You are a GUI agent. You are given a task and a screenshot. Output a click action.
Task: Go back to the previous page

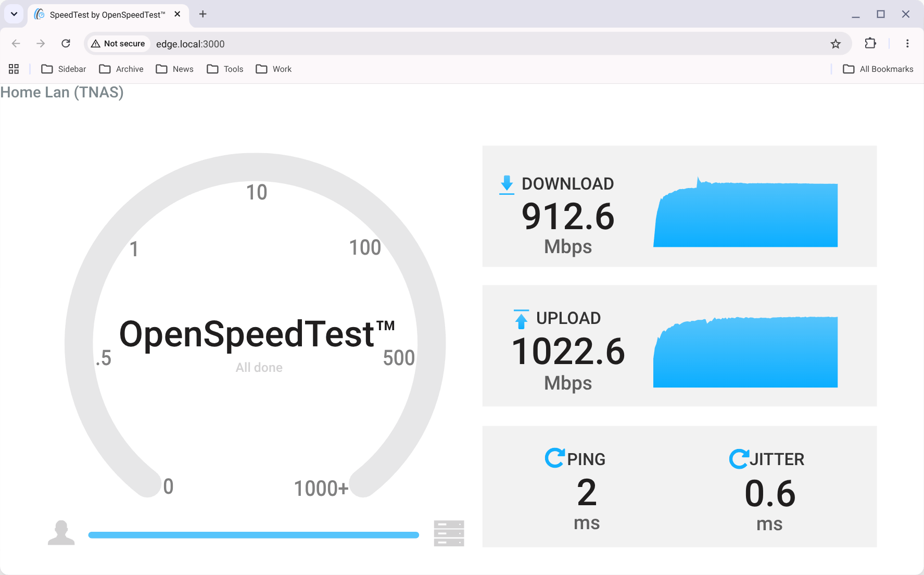click(x=16, y=44)
